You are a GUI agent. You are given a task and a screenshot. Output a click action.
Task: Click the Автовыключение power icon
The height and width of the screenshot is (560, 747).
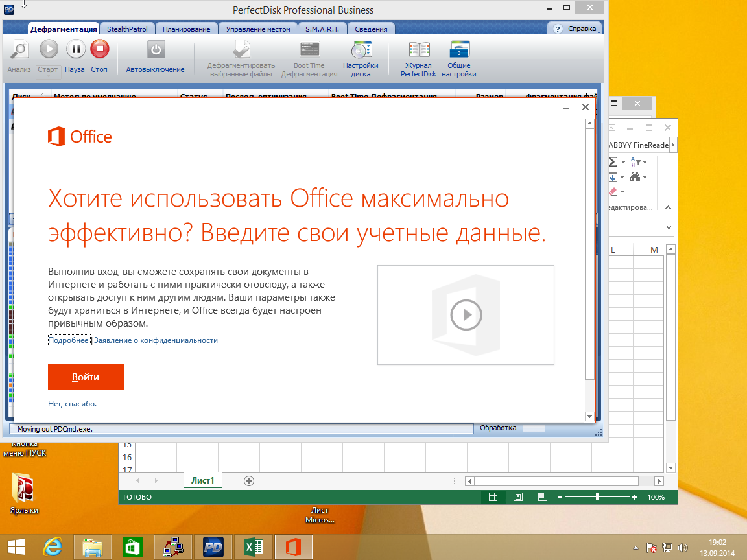pos(156,49)
